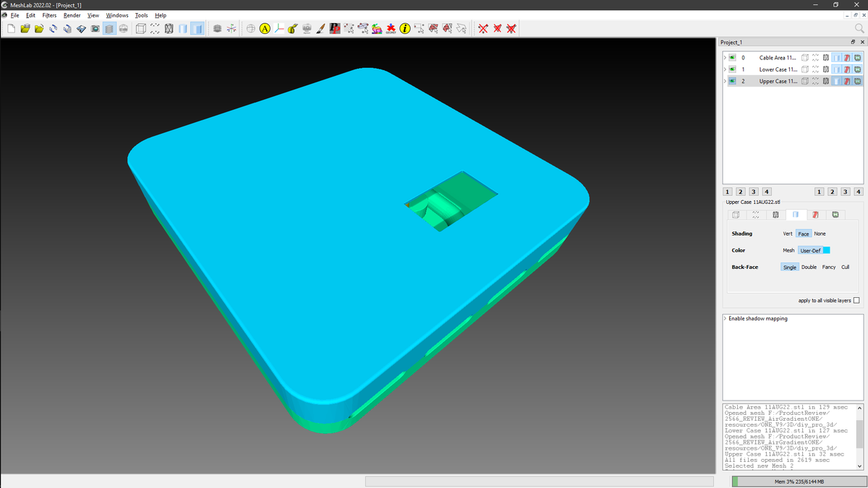Open project with yellow folder icon

[25, 29]
